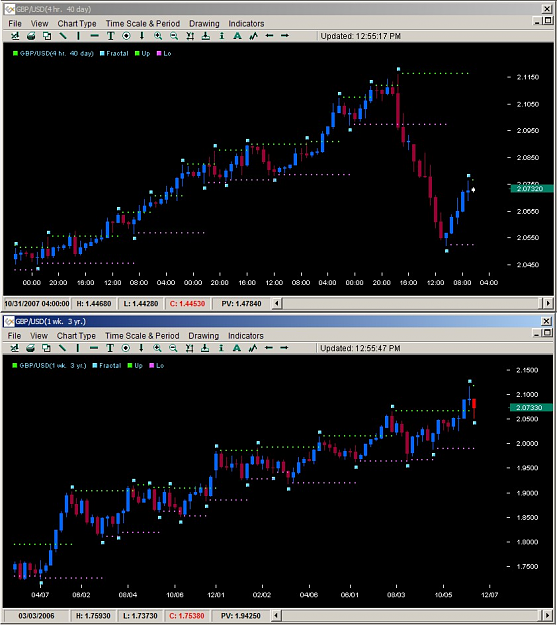Open the Drawing menu in the 4 hr. window
557x625 pixels.
click(x=204, y=24)
